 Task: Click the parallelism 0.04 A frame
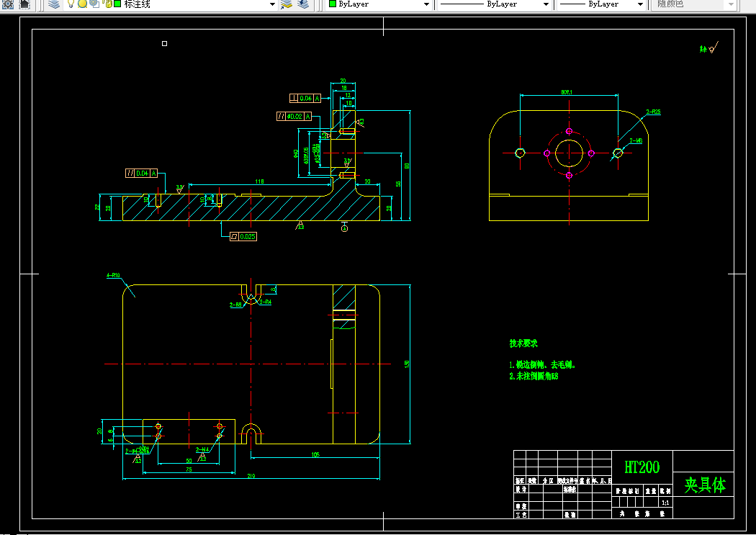(142, 173)
